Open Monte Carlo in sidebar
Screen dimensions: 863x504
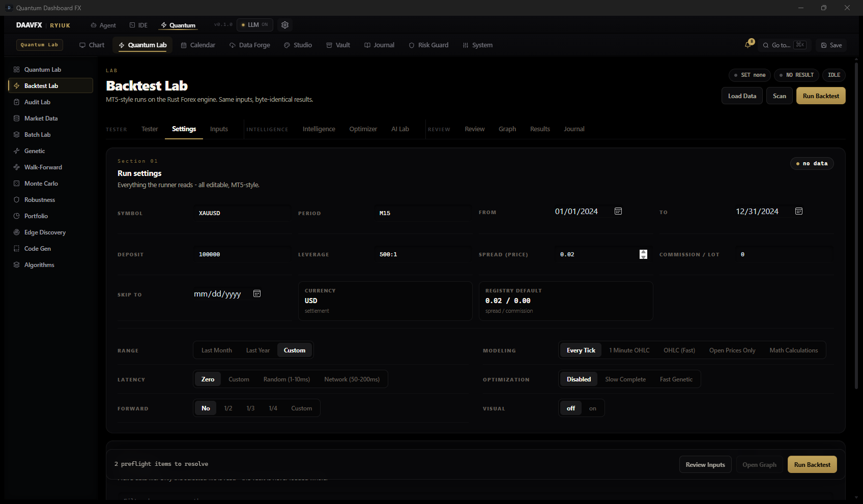51,184
